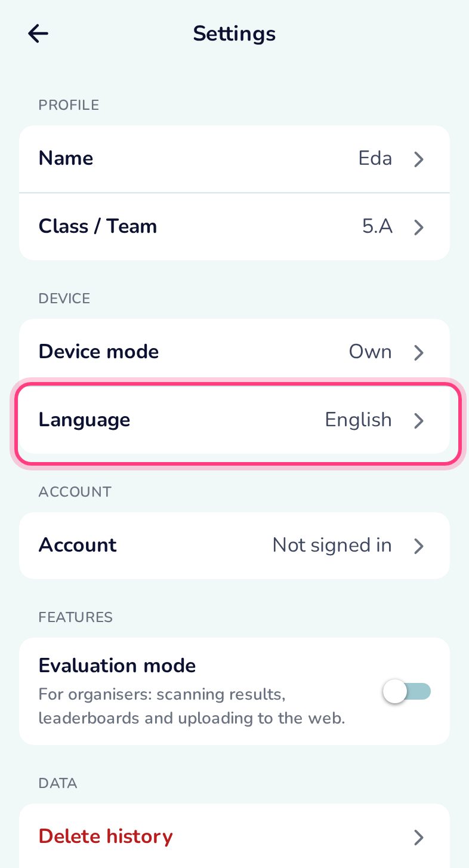
Task: Tap the chevron arrow next to Own
Action: click(x=419, y=353)
